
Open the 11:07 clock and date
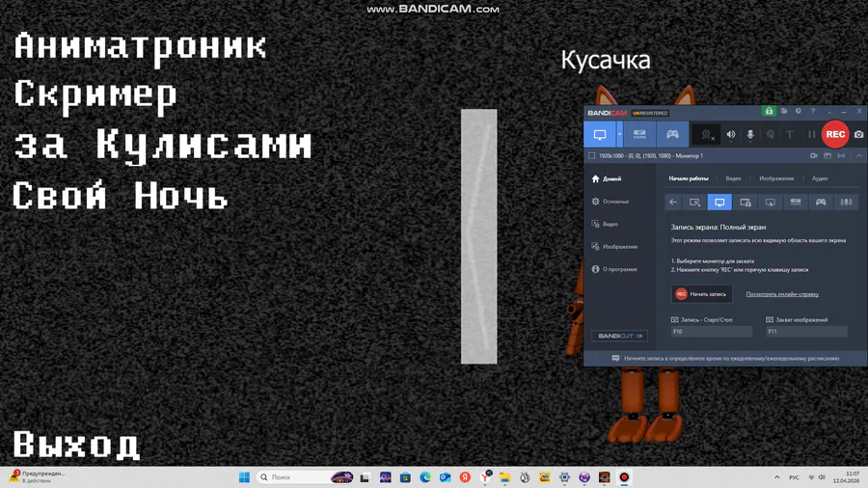(847, 477)
